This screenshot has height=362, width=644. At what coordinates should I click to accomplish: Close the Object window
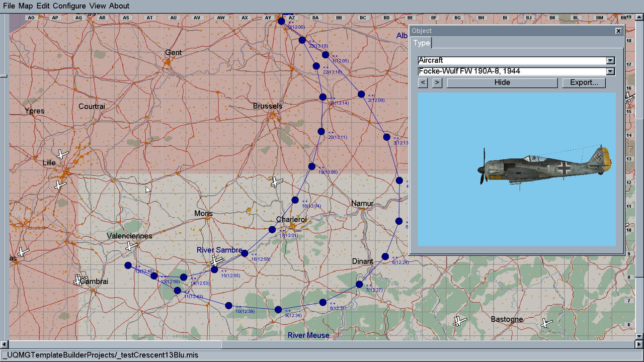(618, 31)
